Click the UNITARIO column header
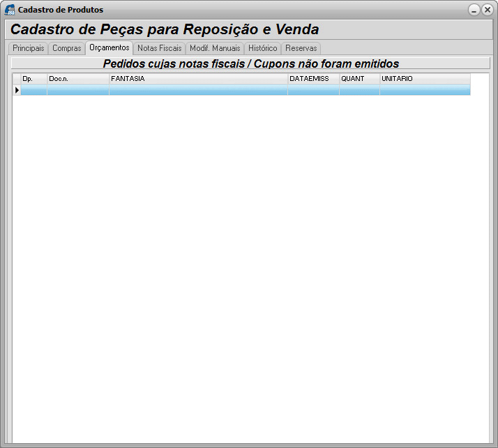The width and height of the screenshot is (498, 448). click(x=425, y=79)
